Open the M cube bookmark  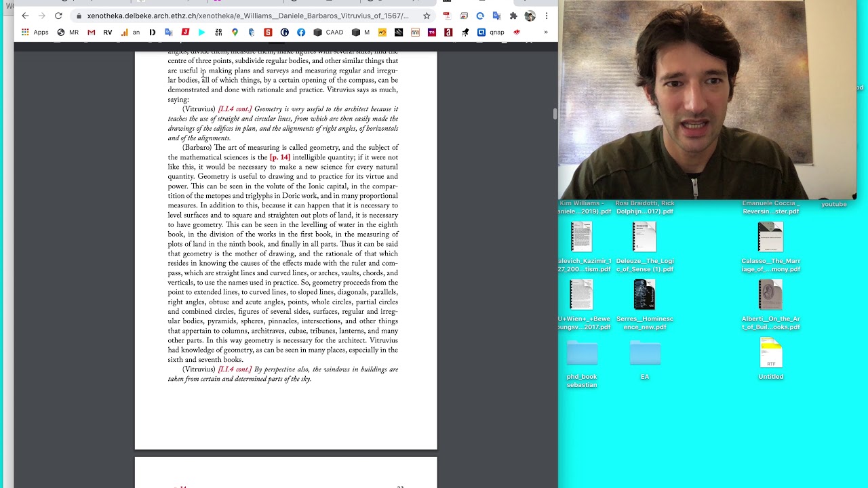point(360,32)
